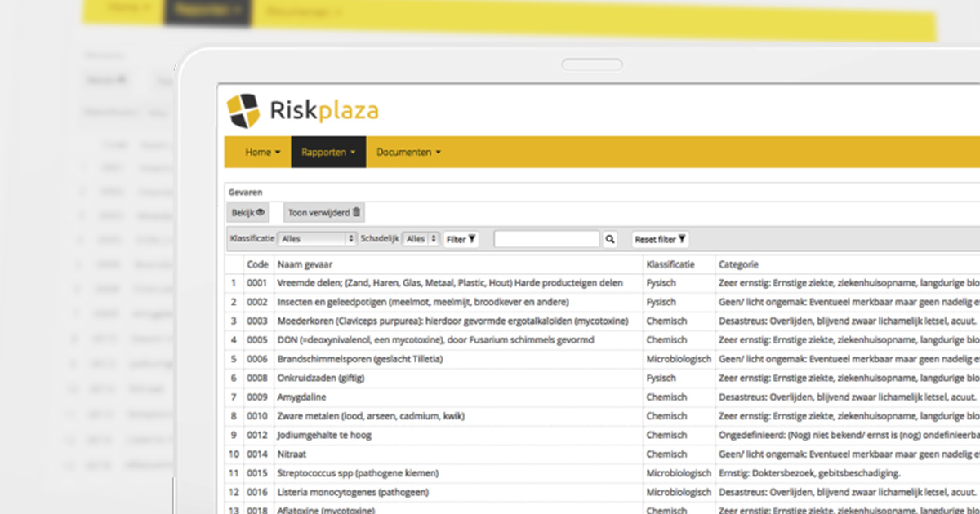This screenshot has width=980, height=514.
Task: Open the Schadelijk dropdown
Action: pos(422,239)
